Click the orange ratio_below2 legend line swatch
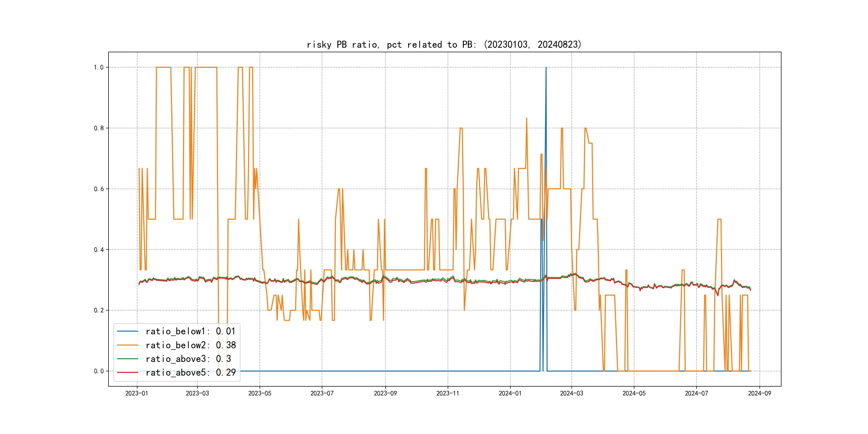The width and height of the screenshot is (868, 434). (x=127, y=345)
